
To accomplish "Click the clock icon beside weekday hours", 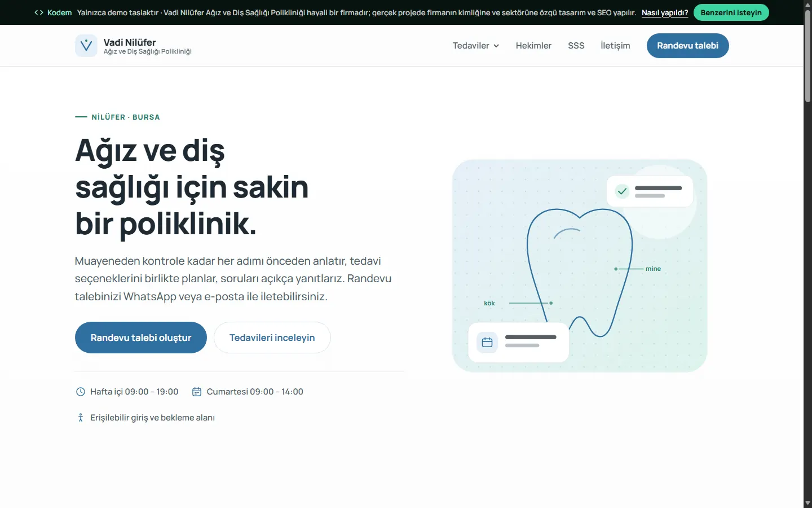I will click(81, 392).
